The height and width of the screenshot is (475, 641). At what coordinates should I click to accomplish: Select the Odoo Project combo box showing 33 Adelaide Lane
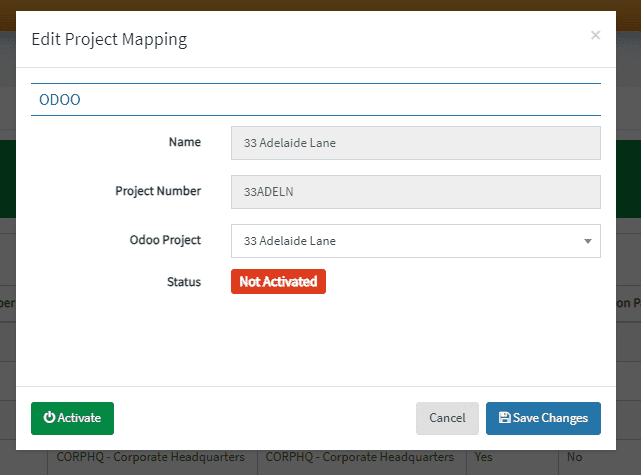(405, 241)
